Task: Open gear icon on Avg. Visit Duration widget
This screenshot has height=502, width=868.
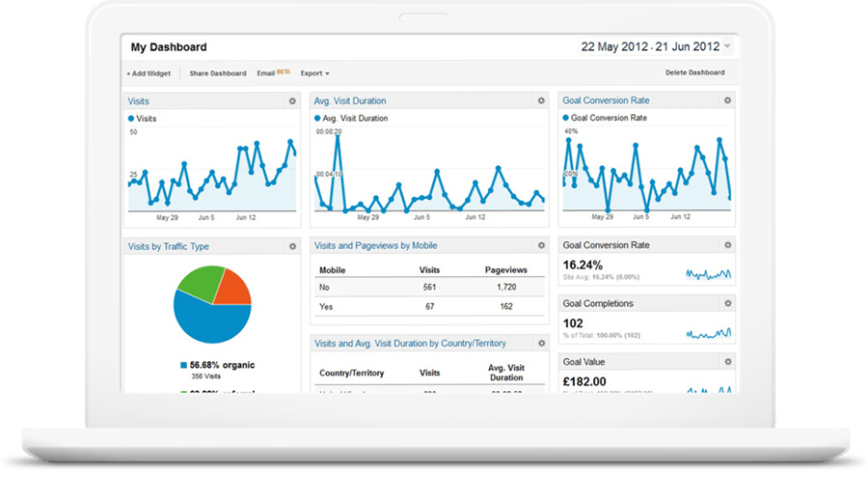Action: click(541, 100)
